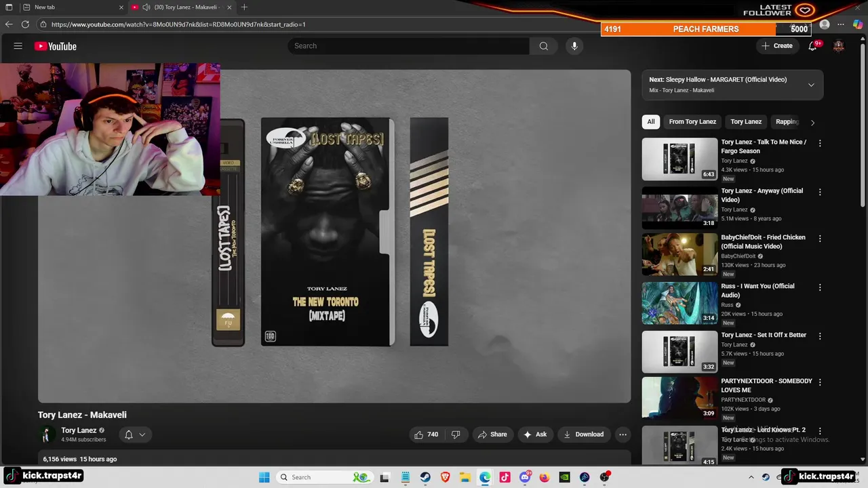Select the 'Rapping' filter chip
Viewport: 868px width, 488px height.
click(787, 122)
